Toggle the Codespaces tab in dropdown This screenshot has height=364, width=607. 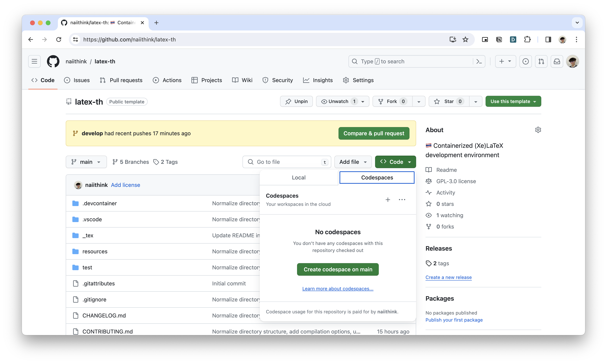point(376,177)
